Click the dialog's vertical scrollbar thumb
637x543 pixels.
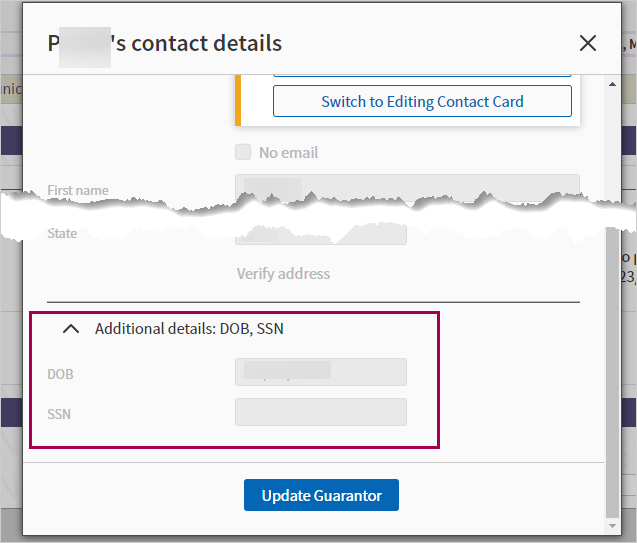pyautogui.click(x=613, y=370)
